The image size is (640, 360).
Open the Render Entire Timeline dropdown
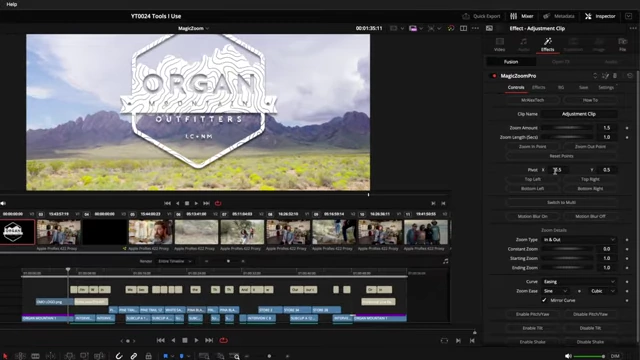click(175, 261)
